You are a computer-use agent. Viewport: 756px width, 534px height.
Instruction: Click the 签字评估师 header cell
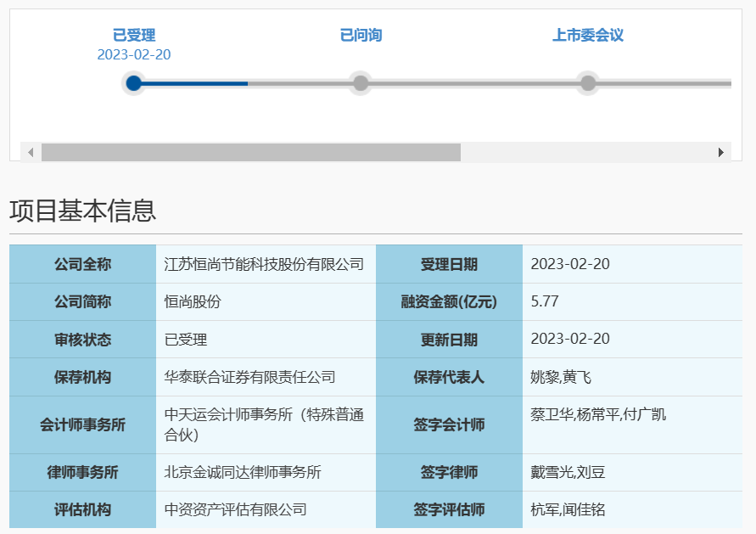[x=449, y=510]
